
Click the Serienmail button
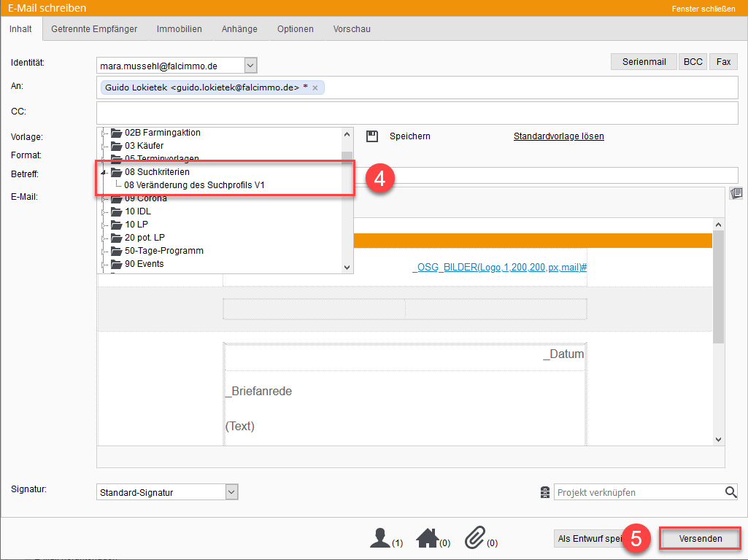click(x=644, y=62)
